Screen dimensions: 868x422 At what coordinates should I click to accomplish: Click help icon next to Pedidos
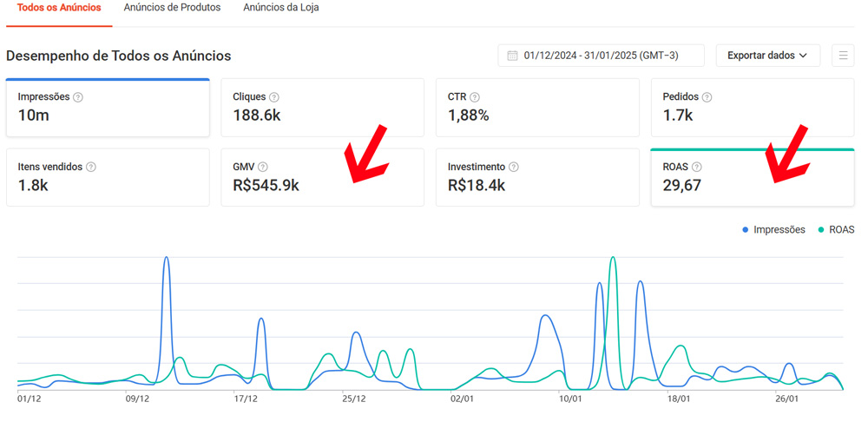tap(707, 97)
